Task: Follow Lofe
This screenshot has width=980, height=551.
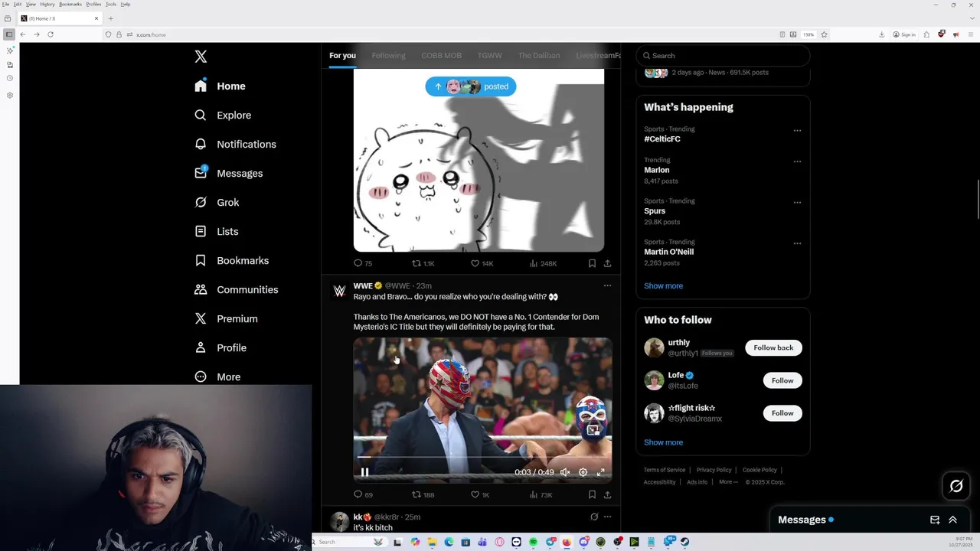Action: pyautogui.click(x=782, y=380)
